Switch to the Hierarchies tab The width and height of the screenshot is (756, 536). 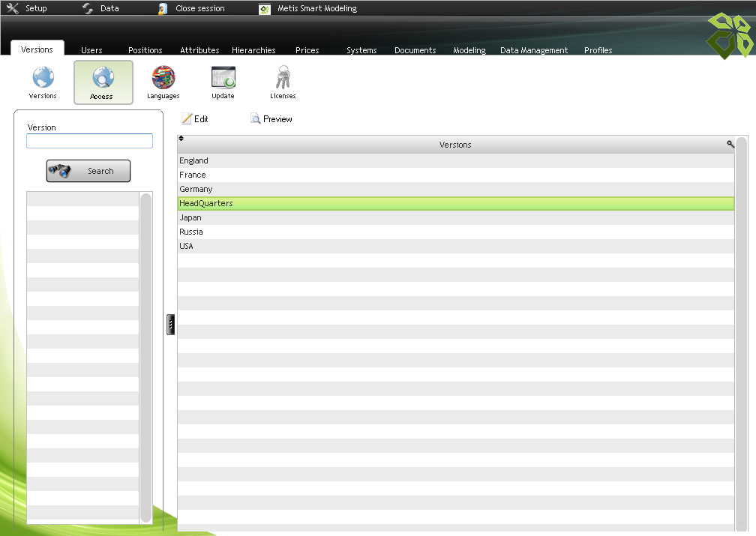[253, 50]
